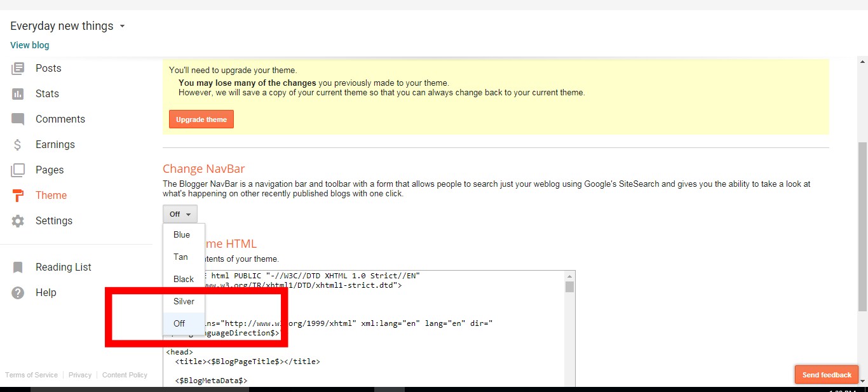Open Help via the question mark icon

coord(18,292)
